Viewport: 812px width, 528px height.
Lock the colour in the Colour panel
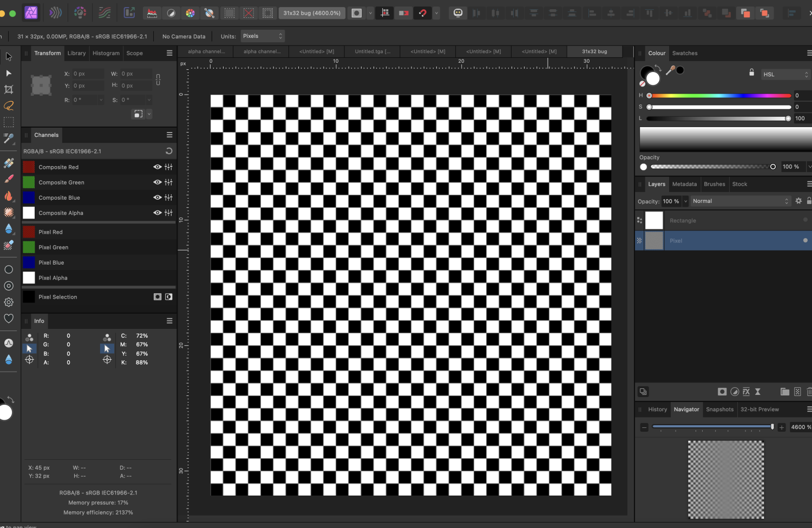coord(751,72)
